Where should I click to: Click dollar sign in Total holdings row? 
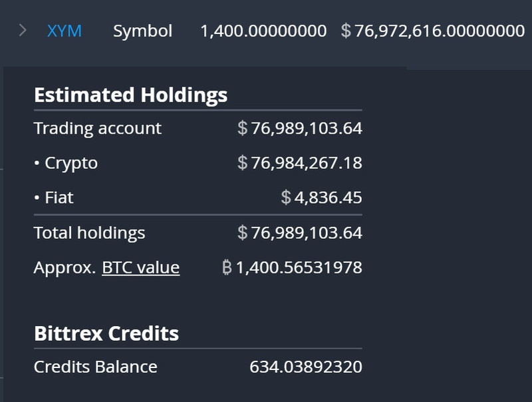pyautogui.click(x=243, y=233)
